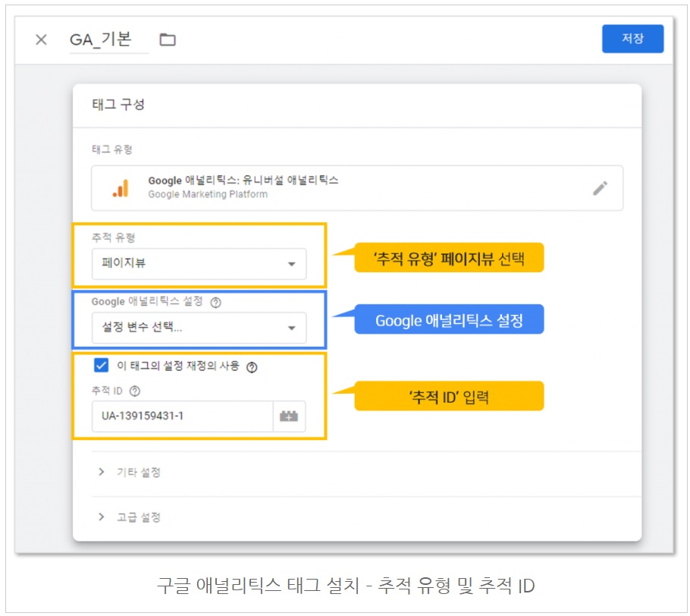The image size is (690, 616).
Task: Click the 추적 유형 label
Action: [x=113, y=237]
